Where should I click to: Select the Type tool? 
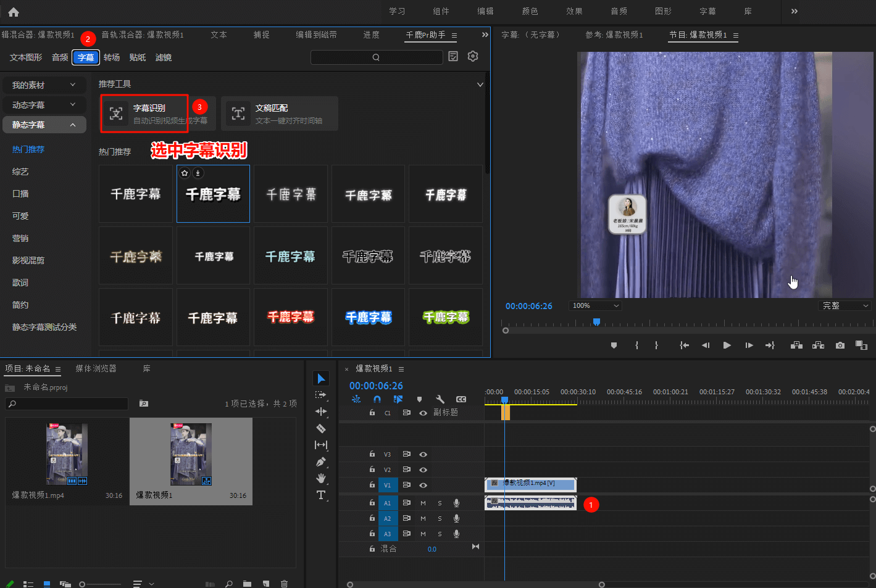pos(321,495)
